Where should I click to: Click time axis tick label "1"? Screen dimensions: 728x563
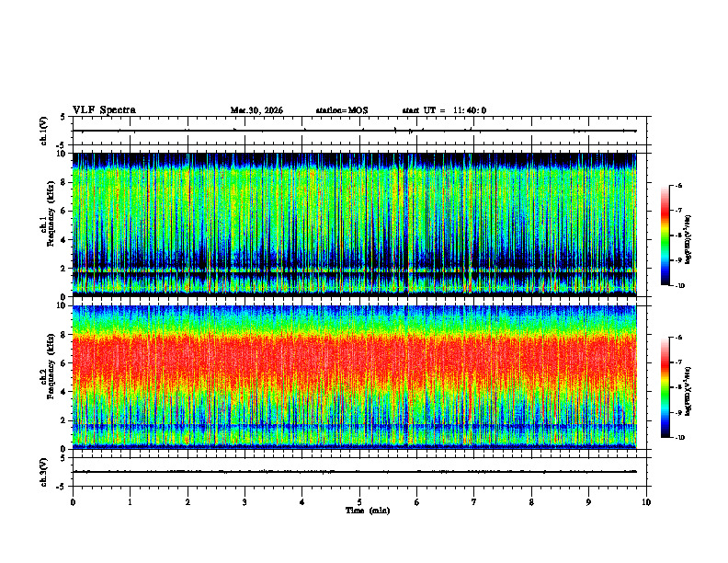coord(131,502)
